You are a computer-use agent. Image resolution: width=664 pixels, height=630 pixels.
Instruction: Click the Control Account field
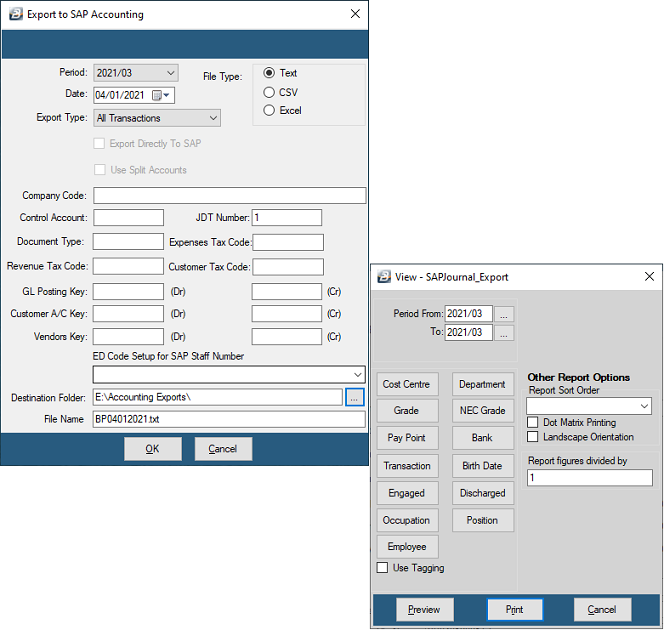[x=128, y=218]
